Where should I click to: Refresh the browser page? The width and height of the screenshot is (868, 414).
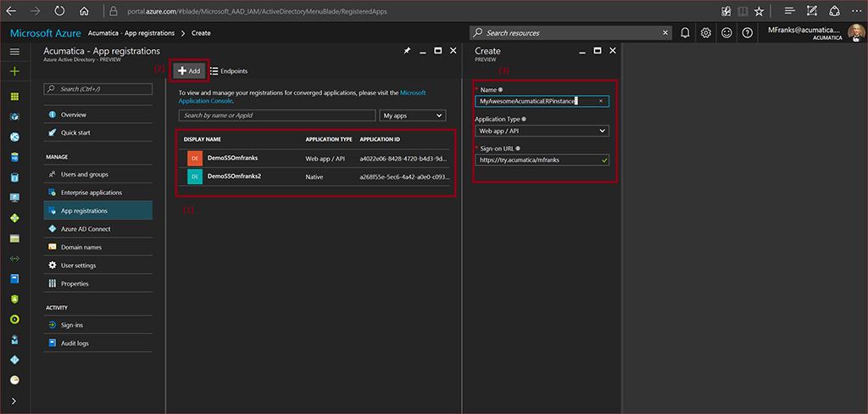pos(60,10)
